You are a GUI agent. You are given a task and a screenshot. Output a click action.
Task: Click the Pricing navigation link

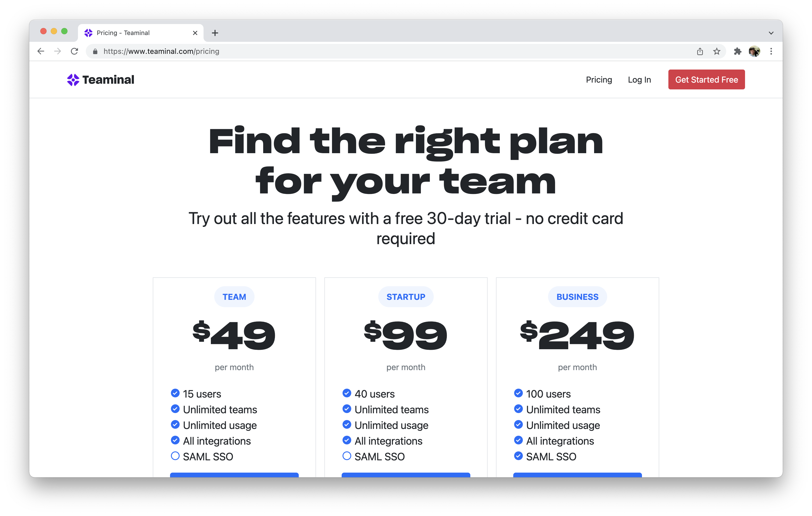tap(599, 80)
